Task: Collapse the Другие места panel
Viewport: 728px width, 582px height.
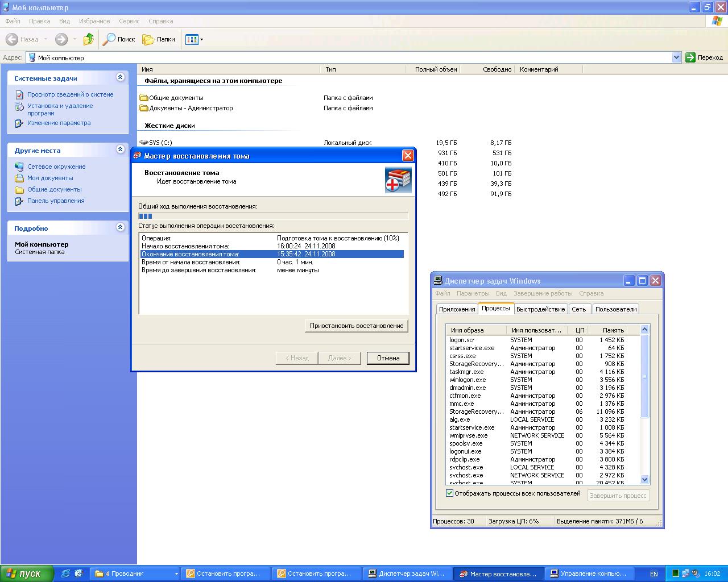Action: coord(120,149)
